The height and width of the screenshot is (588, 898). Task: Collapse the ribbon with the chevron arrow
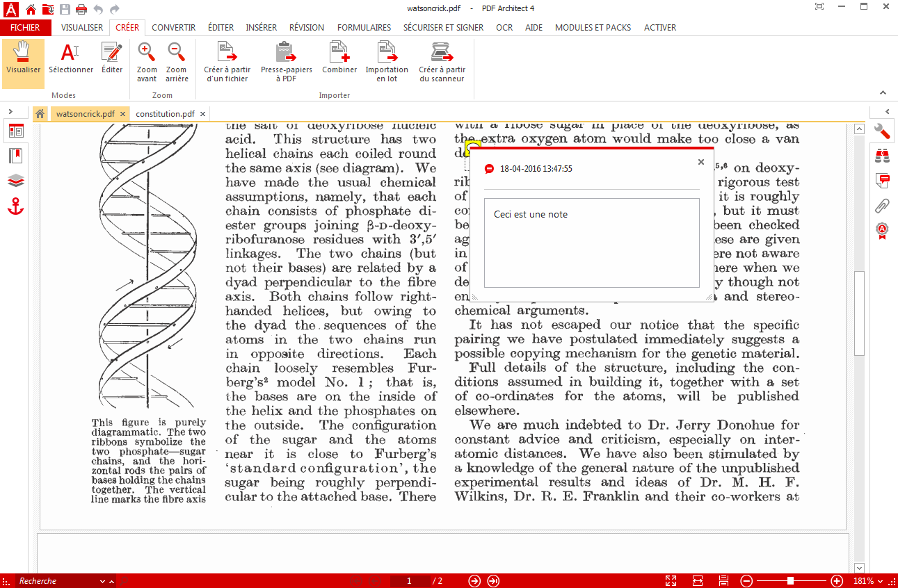pyautogui.click(x=883, y=92)
